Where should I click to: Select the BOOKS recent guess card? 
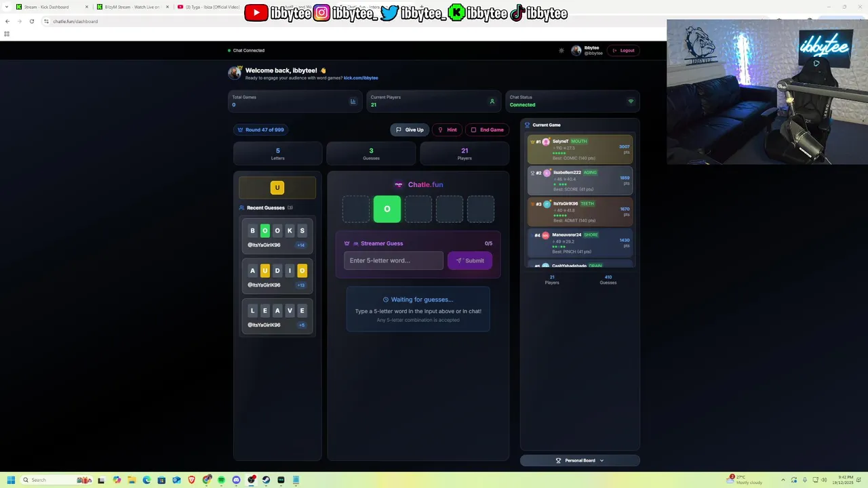pyautogui.click(x=277, y=236)
